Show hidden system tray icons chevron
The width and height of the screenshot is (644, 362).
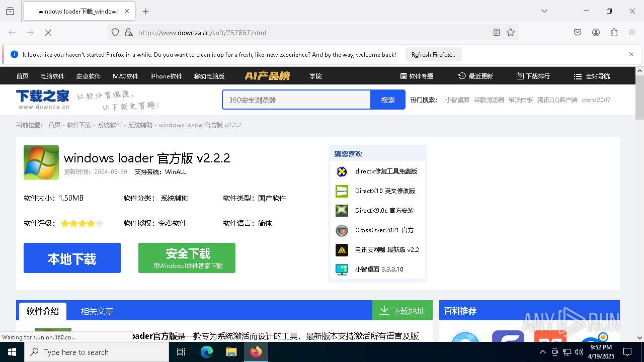pyautogui.click(x=542, y=352)
